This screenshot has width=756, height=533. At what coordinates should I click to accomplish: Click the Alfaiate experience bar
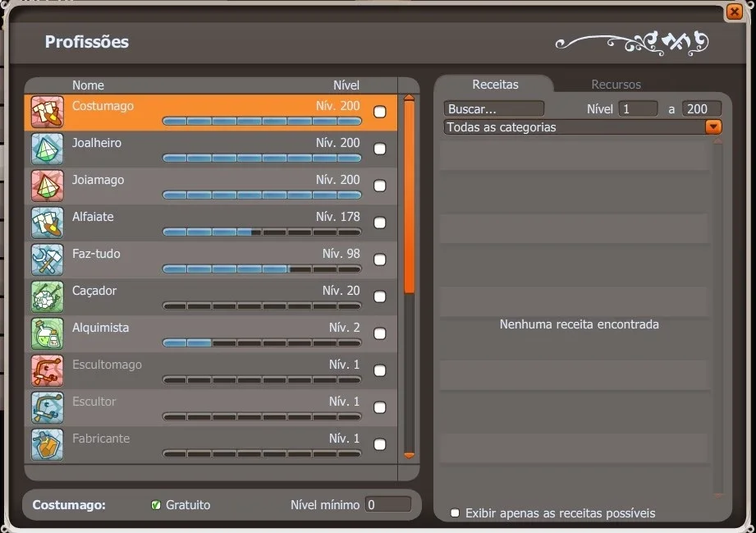tap(262, 232)
